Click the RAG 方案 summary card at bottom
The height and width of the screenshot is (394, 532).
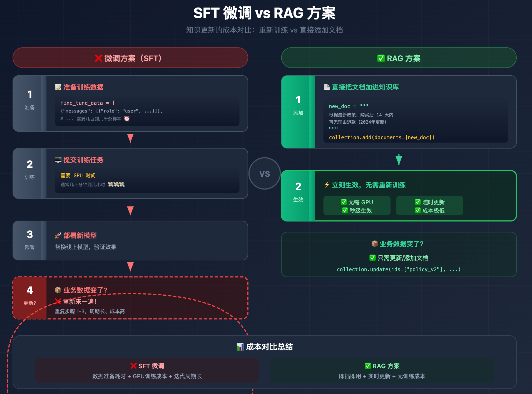tap(382, 371)
